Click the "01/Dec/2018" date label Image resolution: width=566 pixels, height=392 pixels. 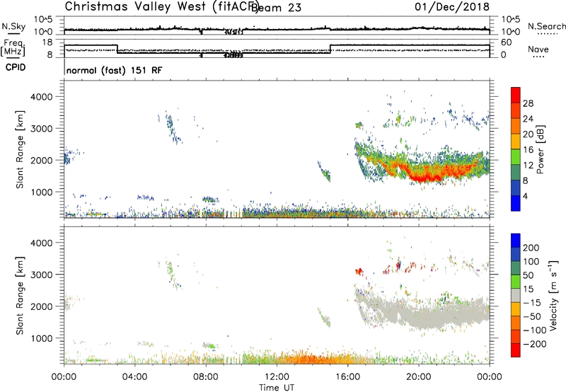pyautogui.click(x=451, y=6)
